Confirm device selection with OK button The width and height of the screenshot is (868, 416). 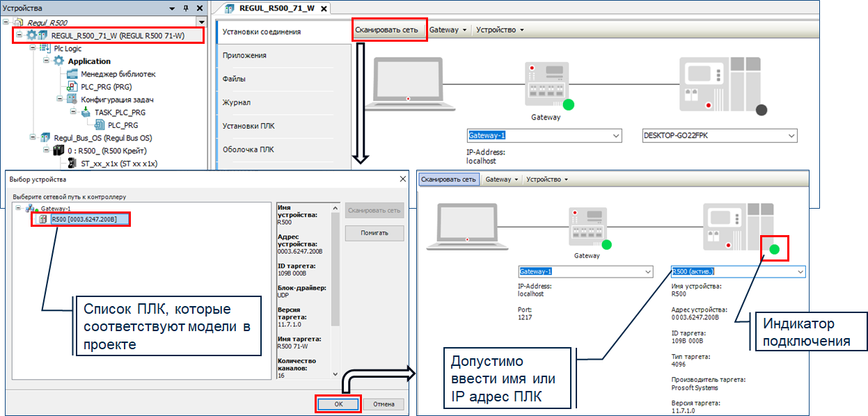338,404
